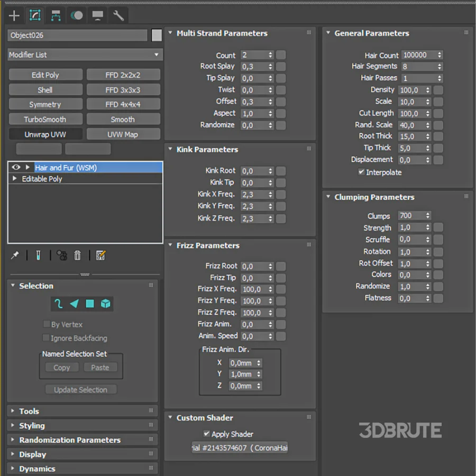
Task: Enable the By Vertex checkbox
Action: [47, 324]
